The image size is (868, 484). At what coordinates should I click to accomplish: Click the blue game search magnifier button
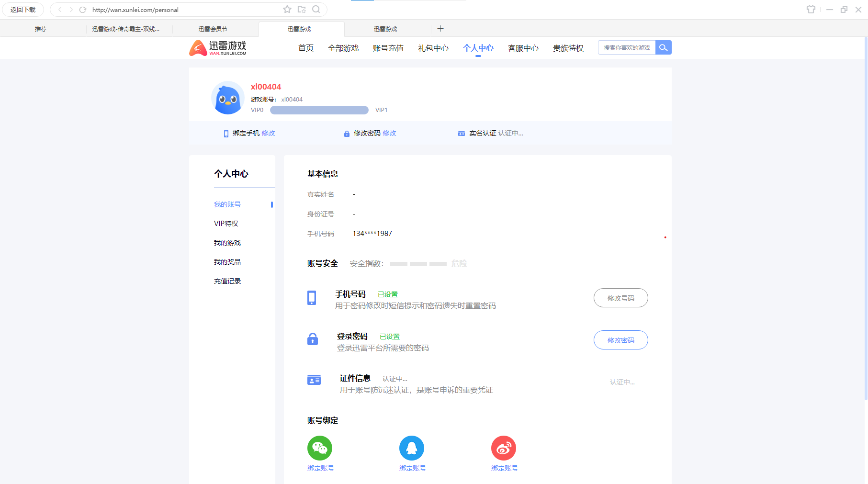coord(664,47)
